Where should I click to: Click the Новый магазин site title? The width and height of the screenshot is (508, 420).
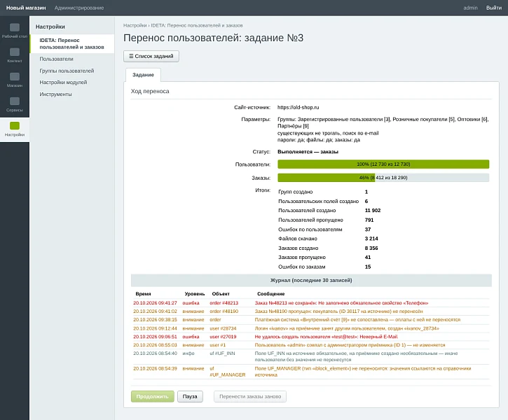click(26, 8)
